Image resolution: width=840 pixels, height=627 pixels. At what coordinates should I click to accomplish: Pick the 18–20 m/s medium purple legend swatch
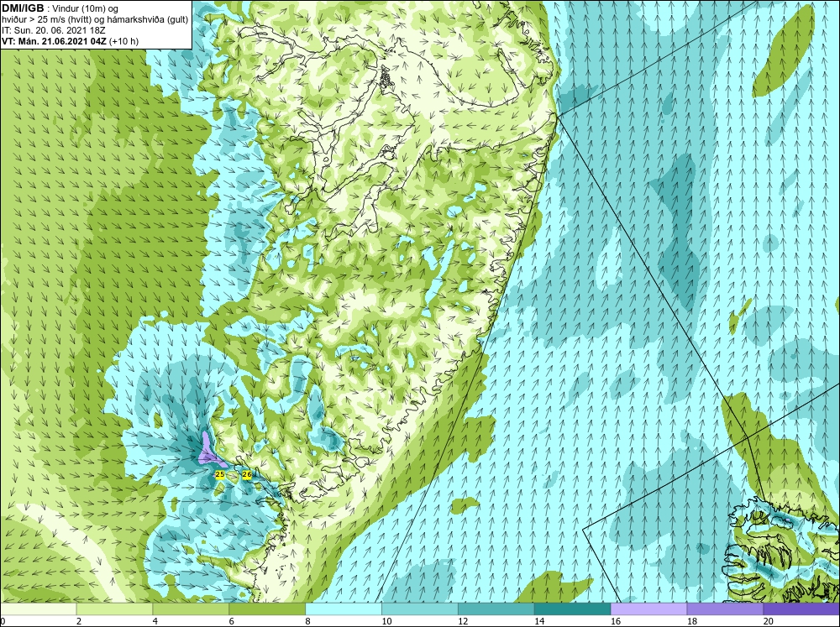click(x=725, y=609)
